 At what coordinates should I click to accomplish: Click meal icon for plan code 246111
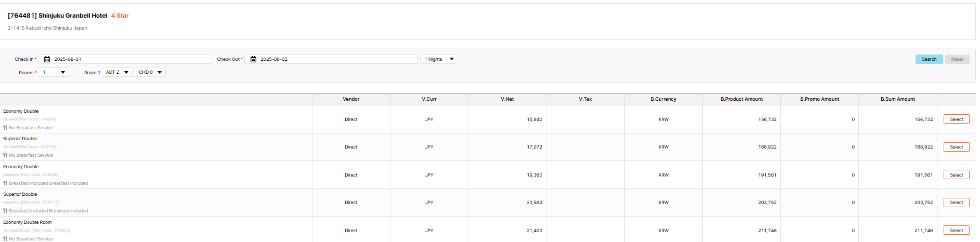(x=5, y=211)
